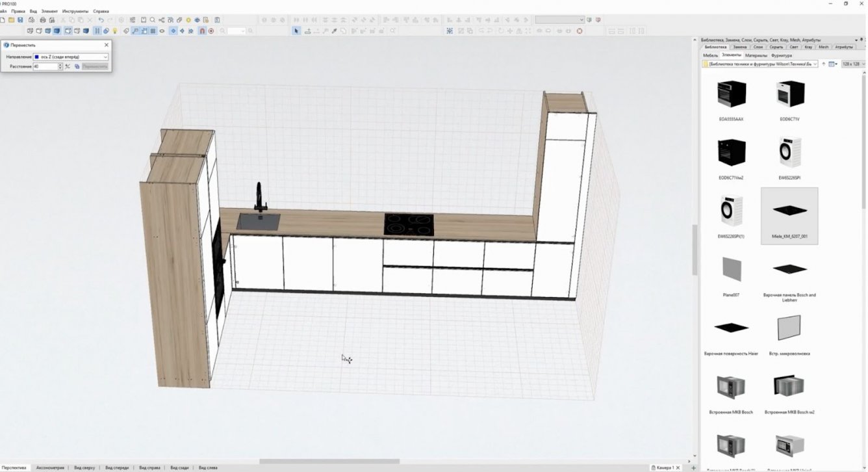The width and height of the screenshot is (868, 472).
Task: Toggle the magnet snap icon
Action: click(202, 31)
